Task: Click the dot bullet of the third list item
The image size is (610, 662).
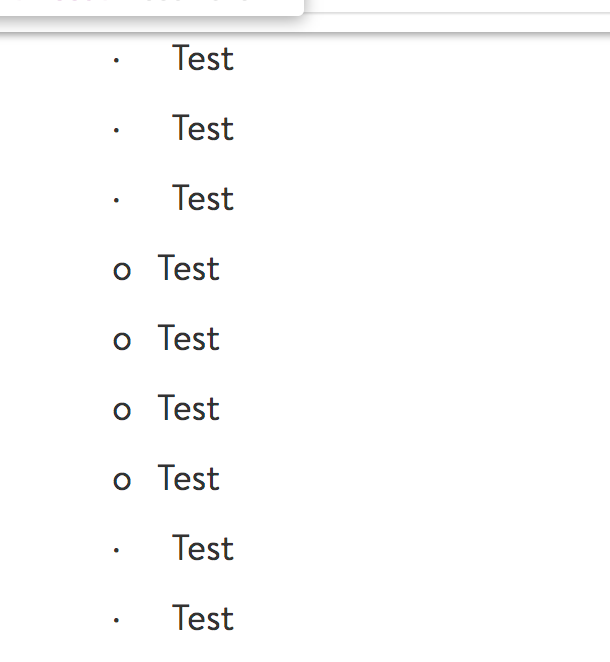Action: click(x=118, y=201)
